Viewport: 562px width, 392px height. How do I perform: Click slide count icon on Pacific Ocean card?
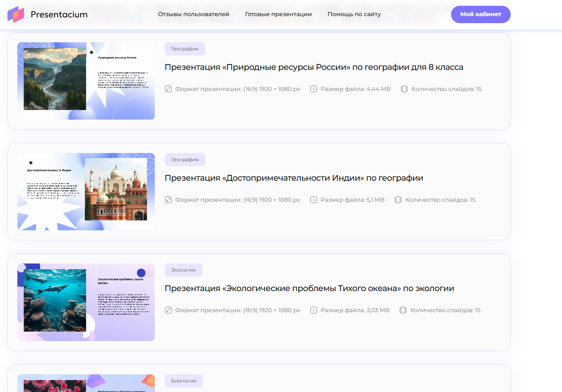click(x=403, y=310)
